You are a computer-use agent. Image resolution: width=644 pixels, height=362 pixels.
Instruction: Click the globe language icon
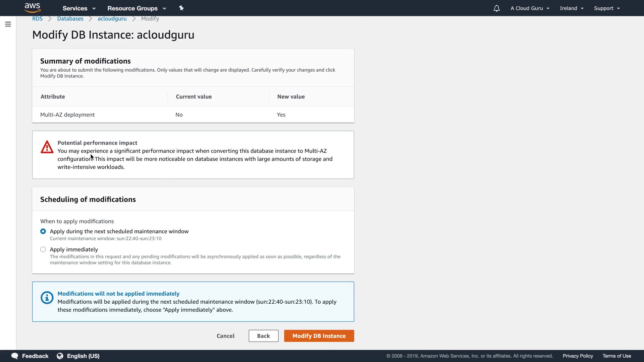[60, 356]
